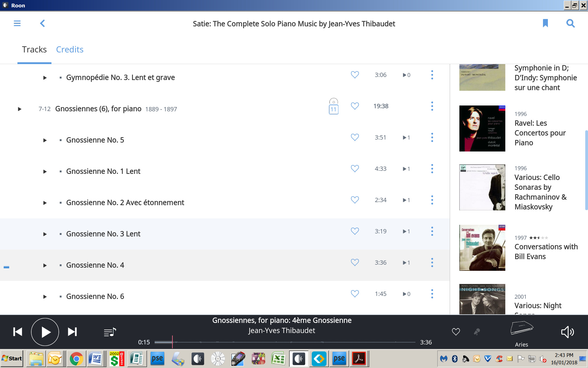
Task: Click the Ravel album cover thumbnail
Action: point(482,128)
